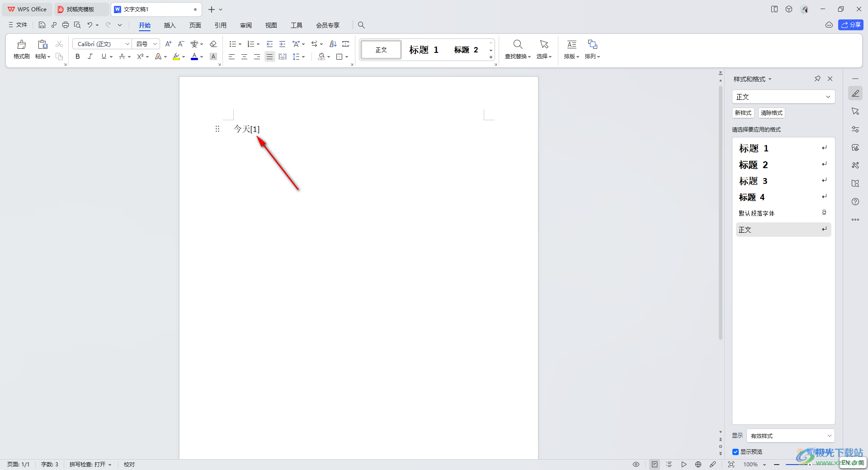Click the sort icon in paragraph group
Screen dimensions: 868x470
click(x=333, y=44)
